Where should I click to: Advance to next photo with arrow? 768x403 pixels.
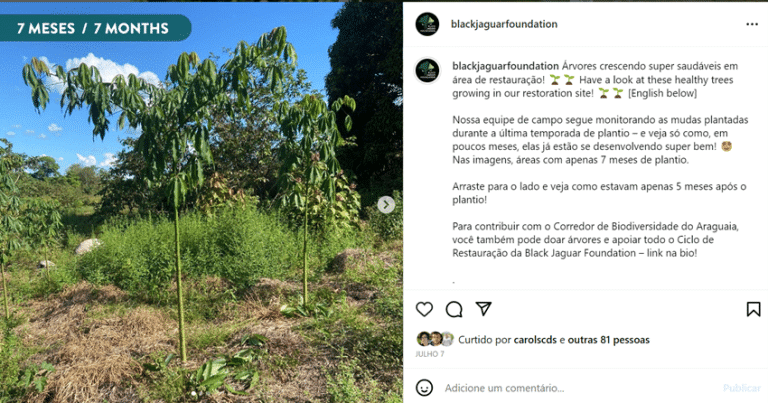click(x=386, y=204)
